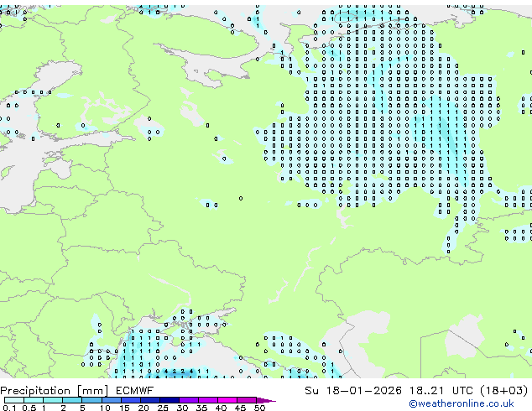Click the legend value '15'
532x411 pixels.
pyautogui.click(x=124, y=408)
